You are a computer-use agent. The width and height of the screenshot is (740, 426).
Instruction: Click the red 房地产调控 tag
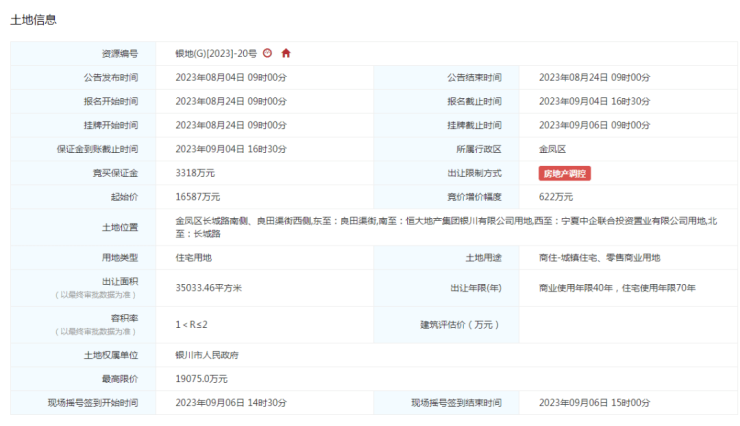pyautogui.click(x=565, y=173)
